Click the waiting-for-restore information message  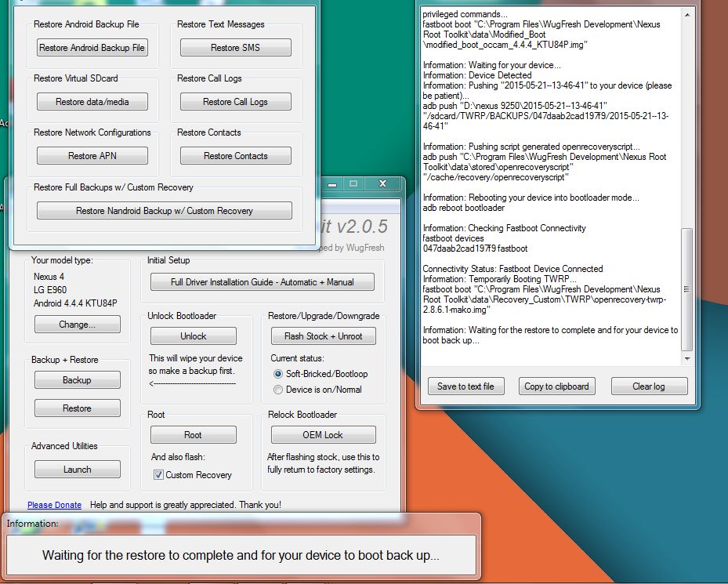click(241, 555)
